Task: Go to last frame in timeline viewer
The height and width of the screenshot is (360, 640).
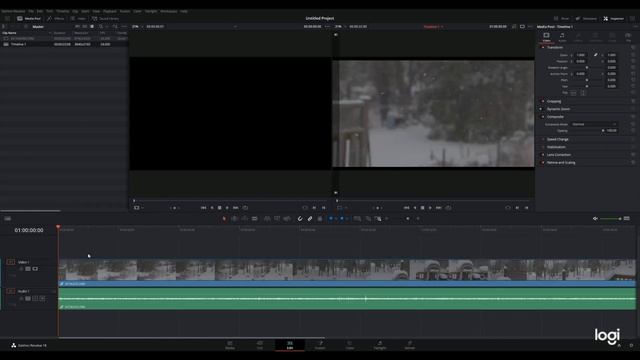Action: [439, 208]
